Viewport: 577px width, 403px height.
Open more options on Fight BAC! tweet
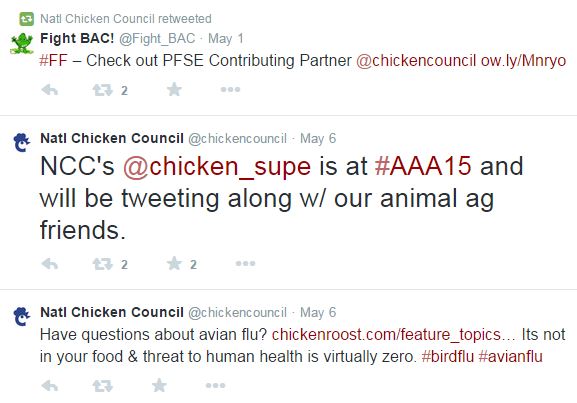(230, 89)
